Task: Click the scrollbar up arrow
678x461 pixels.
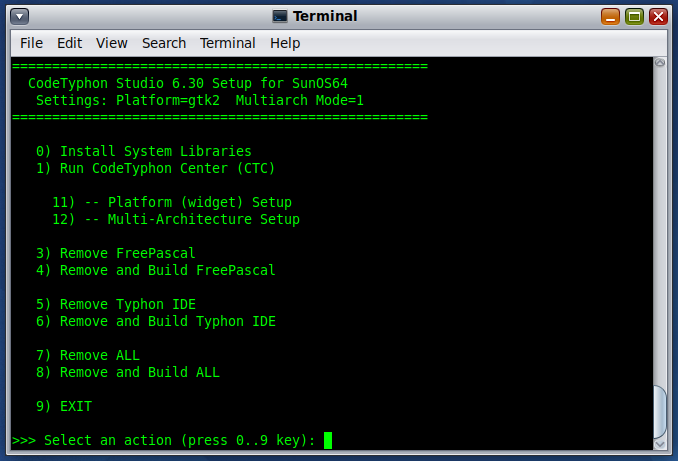Action: pos(660,63)
